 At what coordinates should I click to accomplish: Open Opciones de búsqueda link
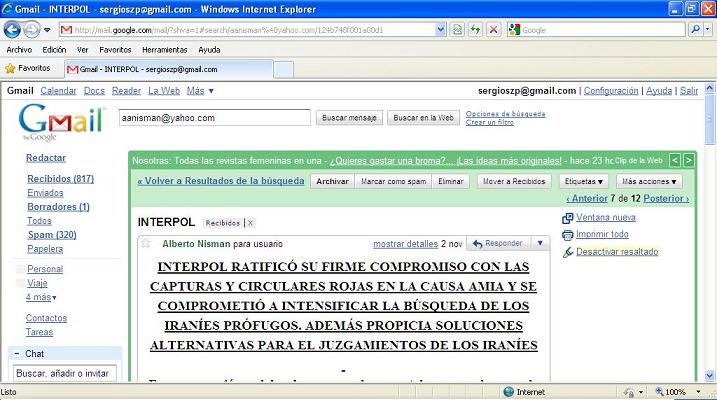505,114
